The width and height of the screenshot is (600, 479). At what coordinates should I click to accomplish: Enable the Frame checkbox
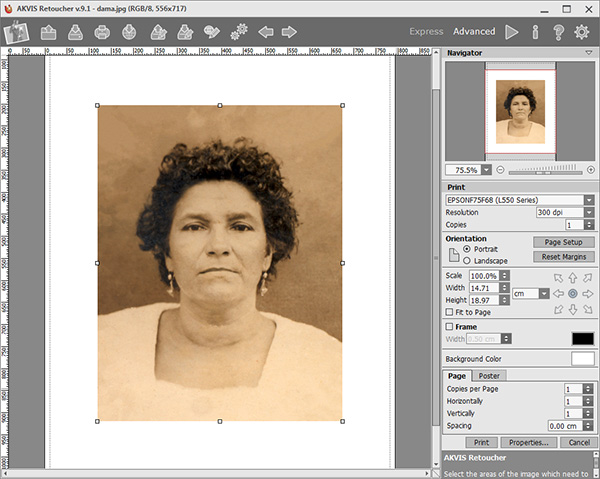pos(449,327)
